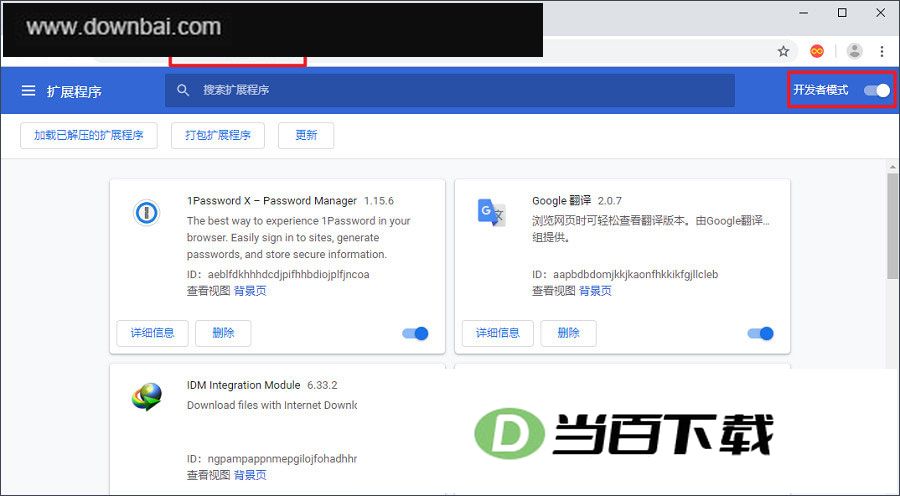Click 打包扩展程序 button
The width and height of the screenshot is (900, 496).
[218, 135]
